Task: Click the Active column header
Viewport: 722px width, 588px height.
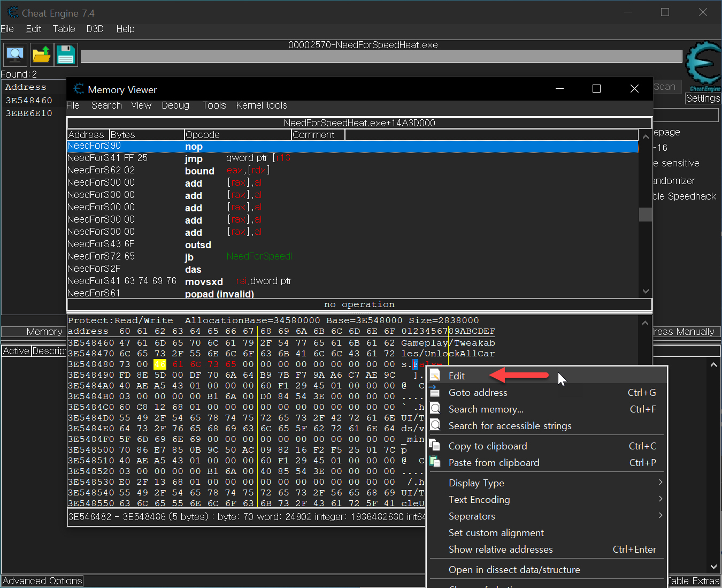Action: (16, 351)
